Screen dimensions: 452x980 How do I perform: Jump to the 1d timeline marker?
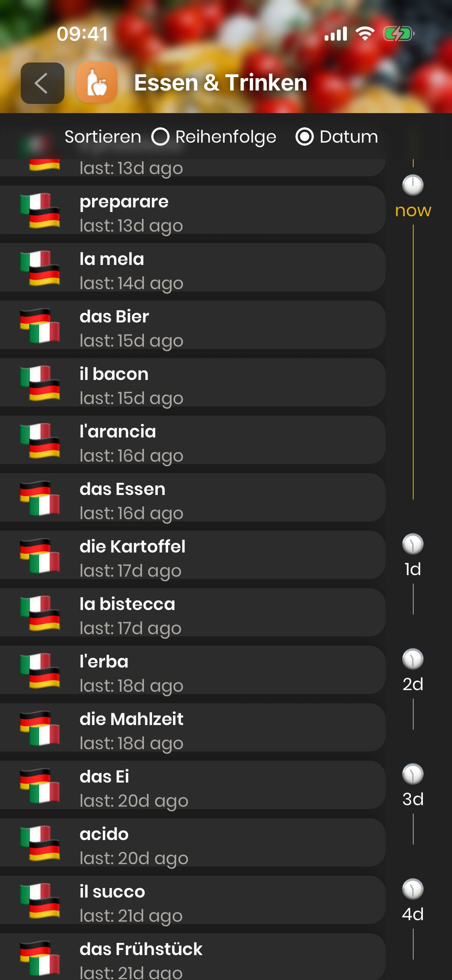pos(412,544)
